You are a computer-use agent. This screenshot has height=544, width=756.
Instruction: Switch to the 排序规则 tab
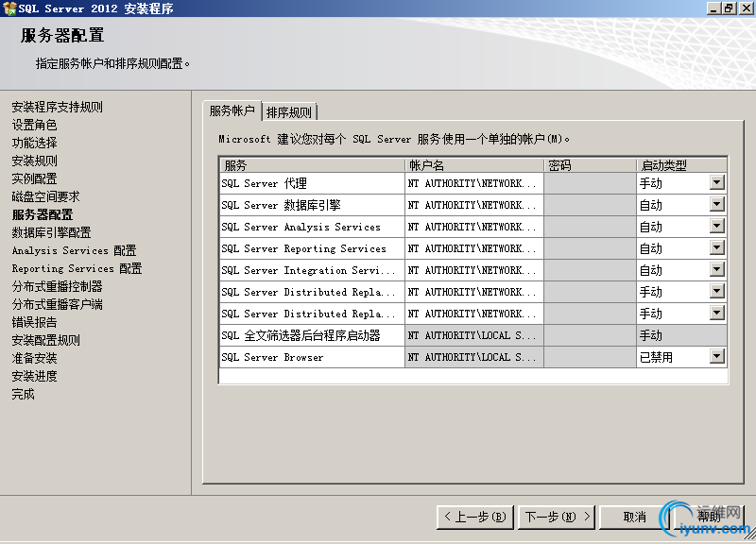[289, 112]
